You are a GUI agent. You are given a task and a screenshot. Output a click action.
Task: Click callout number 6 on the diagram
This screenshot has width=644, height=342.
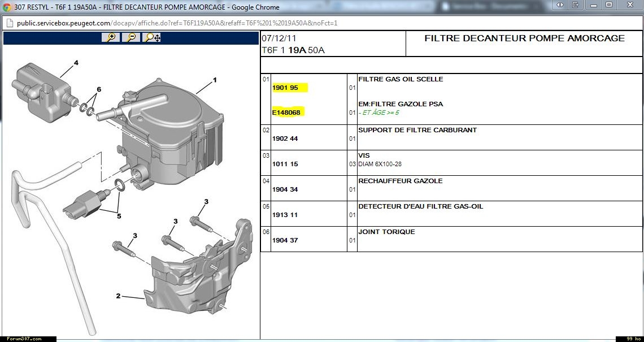point(98,89)
